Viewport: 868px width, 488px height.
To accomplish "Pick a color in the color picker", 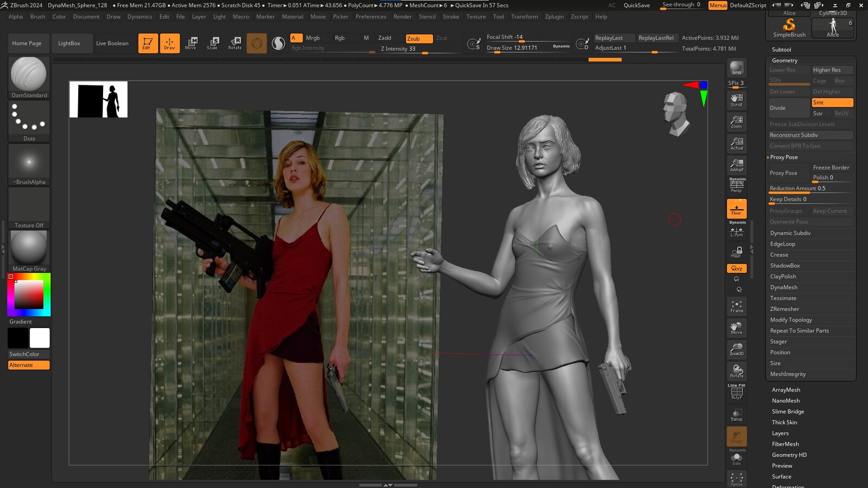I will click(29, 294).
